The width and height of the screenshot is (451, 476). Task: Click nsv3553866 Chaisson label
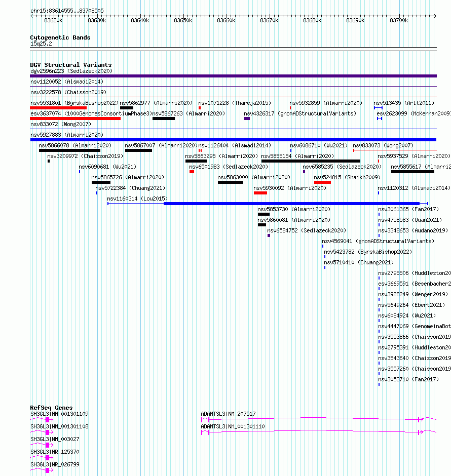tap(415, 337)
